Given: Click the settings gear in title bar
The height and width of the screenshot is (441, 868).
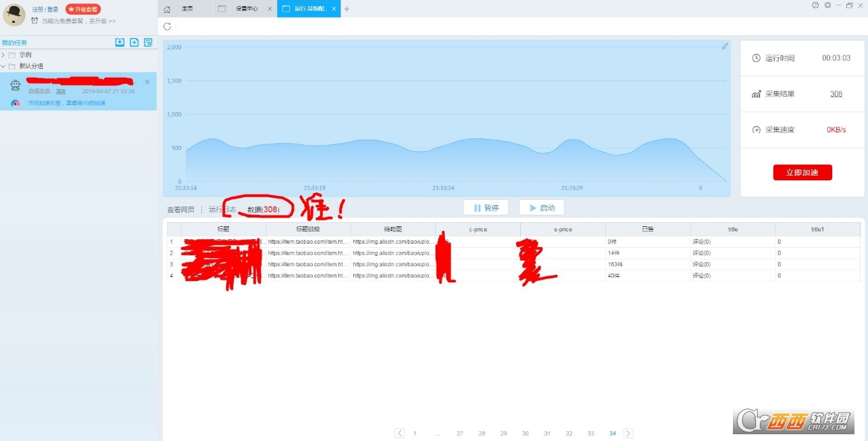Looking at the screenshot, I should tap(827, 5).
